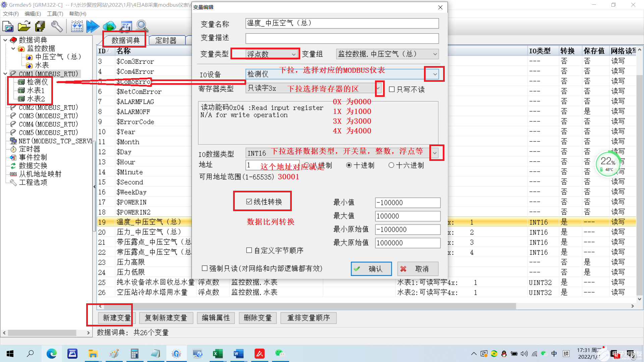644x362 pixels.
Task: Toggle the 线性转换 checkbox
Action: (249, 201)
